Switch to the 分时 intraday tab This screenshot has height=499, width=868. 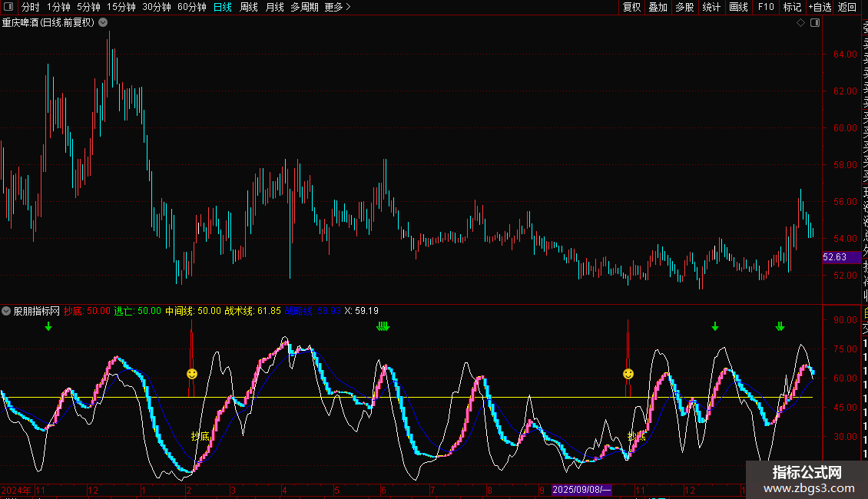click(30, 7)
